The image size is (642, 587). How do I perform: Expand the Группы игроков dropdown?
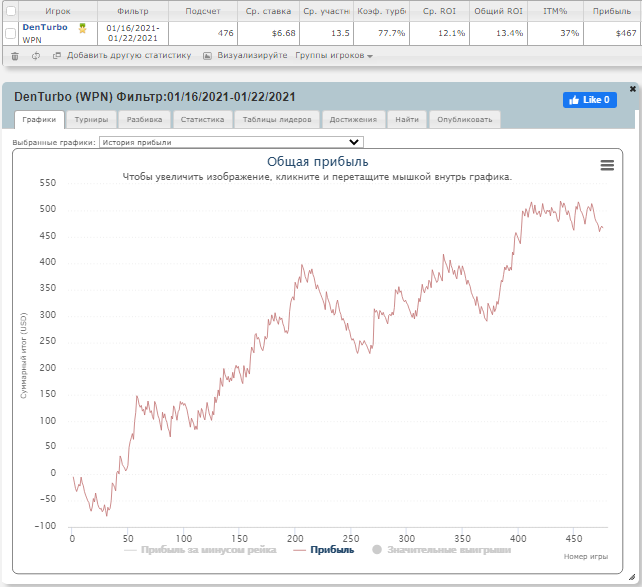coord(334,55)
